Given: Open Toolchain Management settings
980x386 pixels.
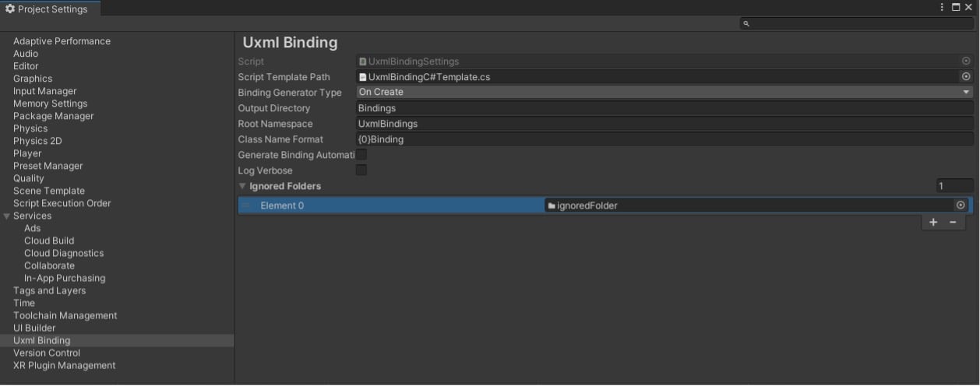Looking at the screenshot, I should pyautogui.click(x=65, y=315).
